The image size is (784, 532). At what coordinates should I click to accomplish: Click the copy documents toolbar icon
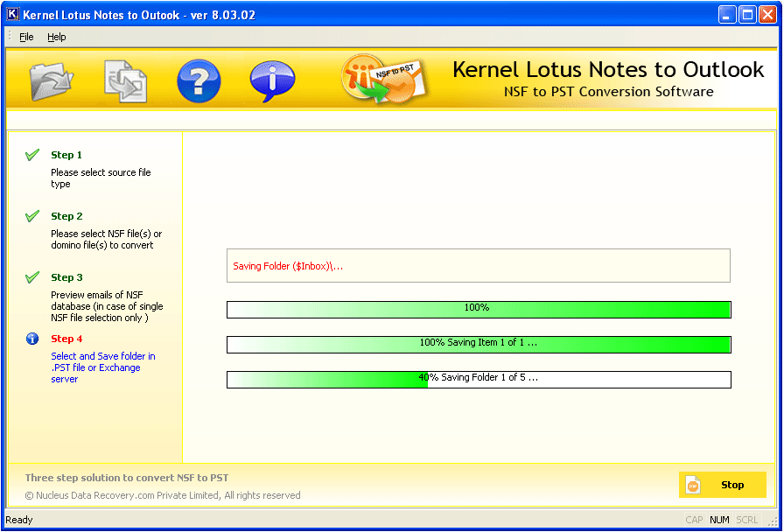click(x=125, y=81)
